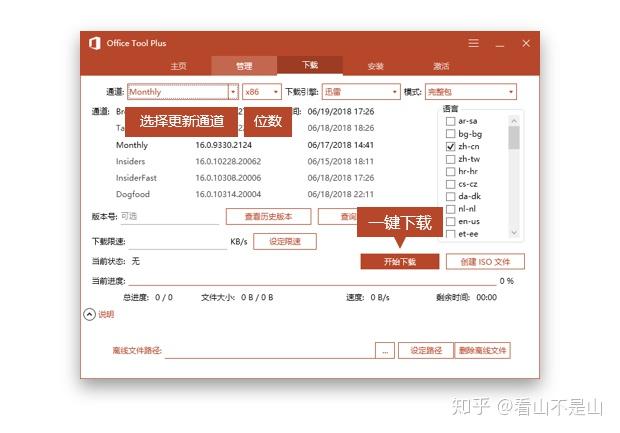Collapse the 说明 section arrow
The width and height of the screenshot is (620, 433).
[x=90, y=314]
